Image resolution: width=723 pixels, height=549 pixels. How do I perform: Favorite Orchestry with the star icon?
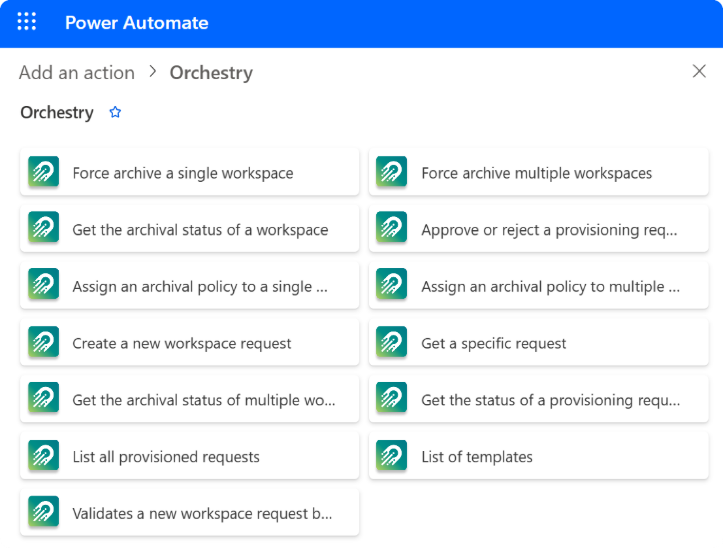point(115,112)
